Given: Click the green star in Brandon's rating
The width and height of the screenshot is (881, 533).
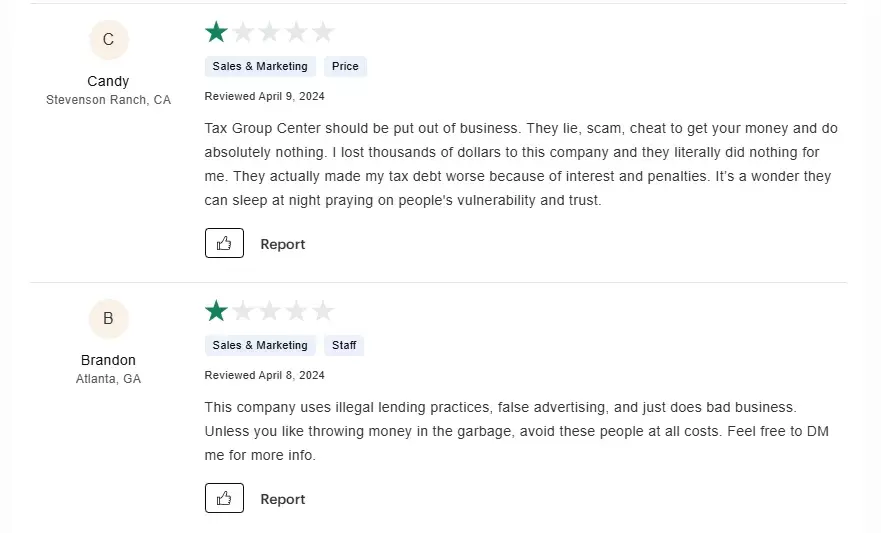Looking at the screenshot, I should (216, 311).
